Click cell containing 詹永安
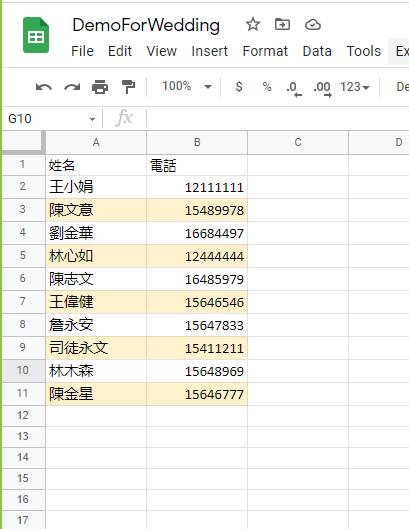Image resolution: width=409 pixels, height=529 pixels. [x=96, y=325]
